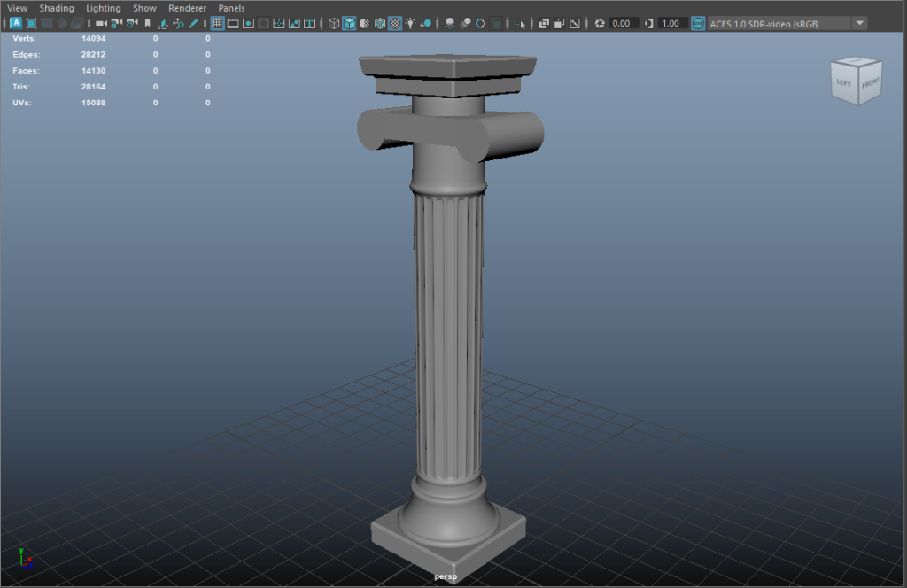Click the Screen Space Ambient Occlusion icon
The image size is (907, 588).
[450, 23]
